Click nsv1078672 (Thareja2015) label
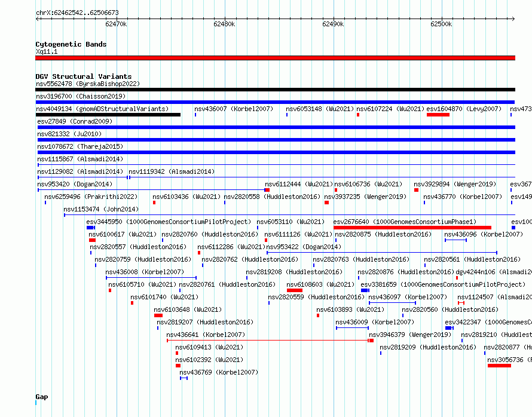The width and height of the screenshot is (532, 417). click(x=80, y=146)
